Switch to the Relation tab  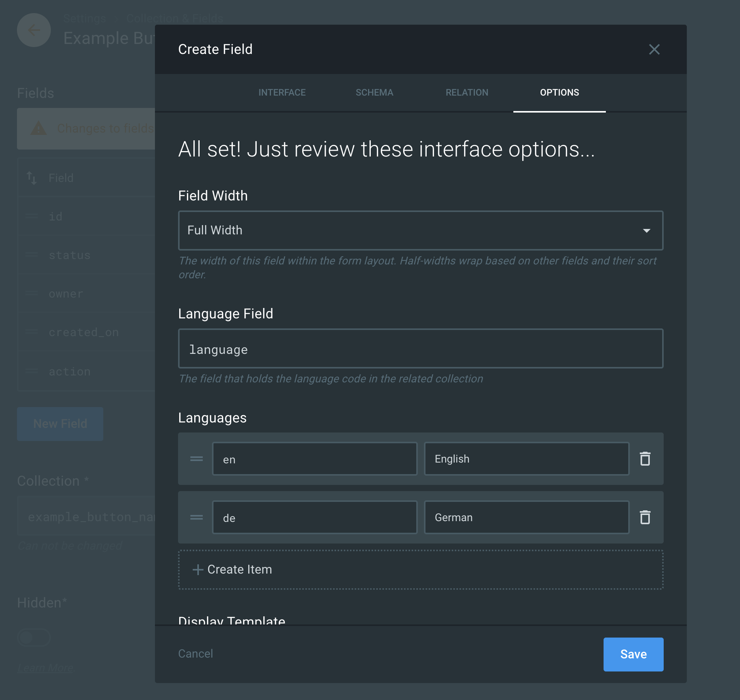click(467, 93)
